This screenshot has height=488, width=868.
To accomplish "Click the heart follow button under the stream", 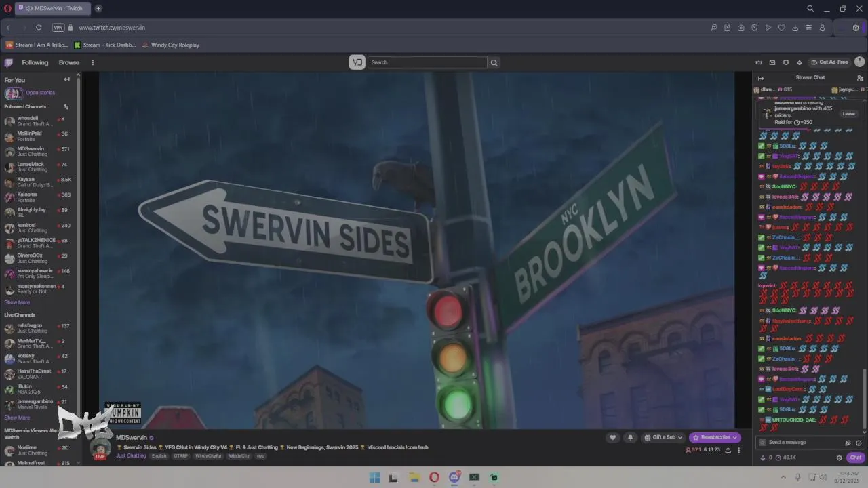I will tap(613, 437).
